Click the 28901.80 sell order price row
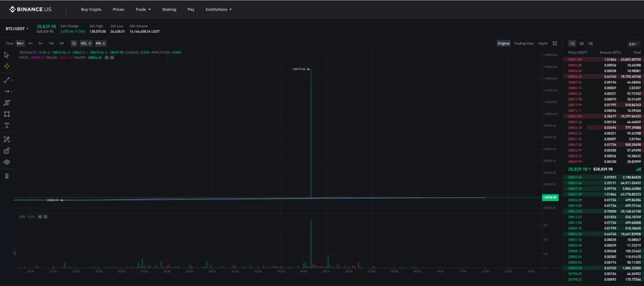This screenshot has width=644, height=286. [575, 59]
